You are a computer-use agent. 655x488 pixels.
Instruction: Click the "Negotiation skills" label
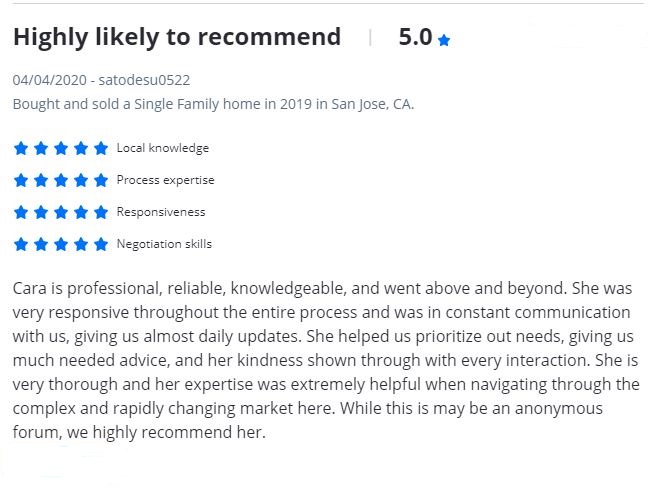coord(164,244)
